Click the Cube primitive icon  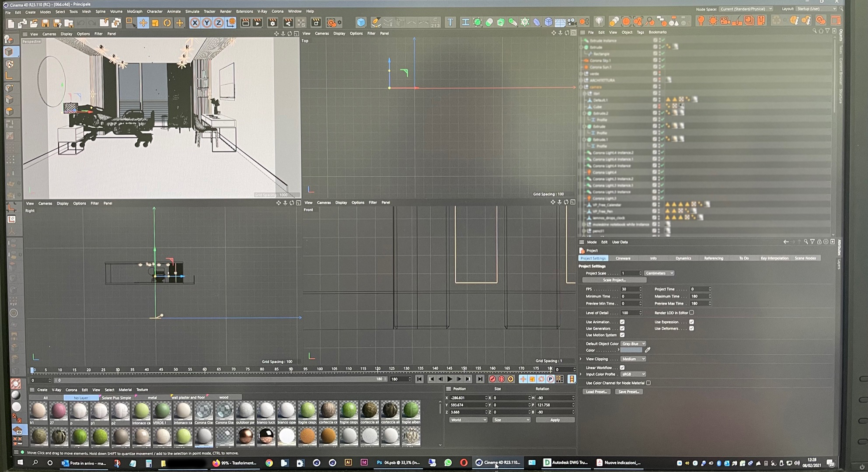tap(361, 22)
